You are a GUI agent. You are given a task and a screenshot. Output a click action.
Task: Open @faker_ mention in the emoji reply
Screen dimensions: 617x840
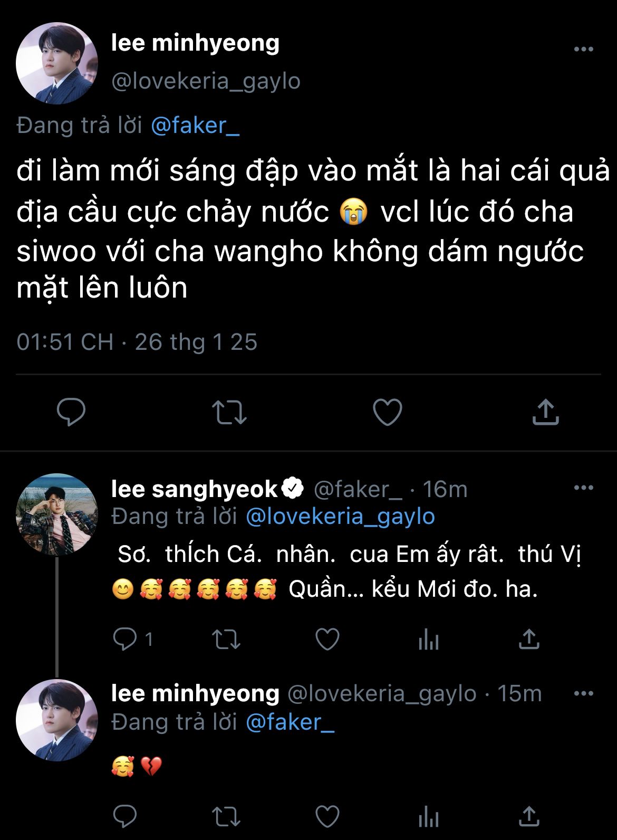point(290,722)
